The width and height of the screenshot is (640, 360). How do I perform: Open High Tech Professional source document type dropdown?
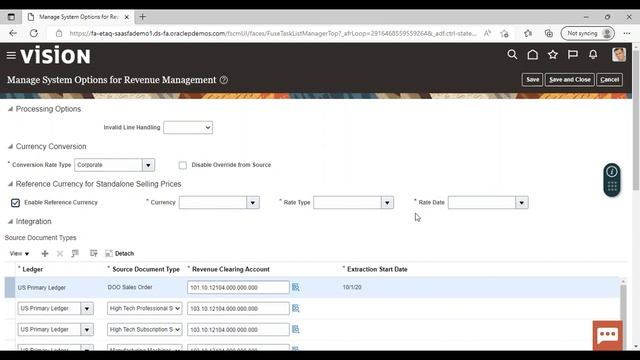pyautogui.click(x=144, y=309)
